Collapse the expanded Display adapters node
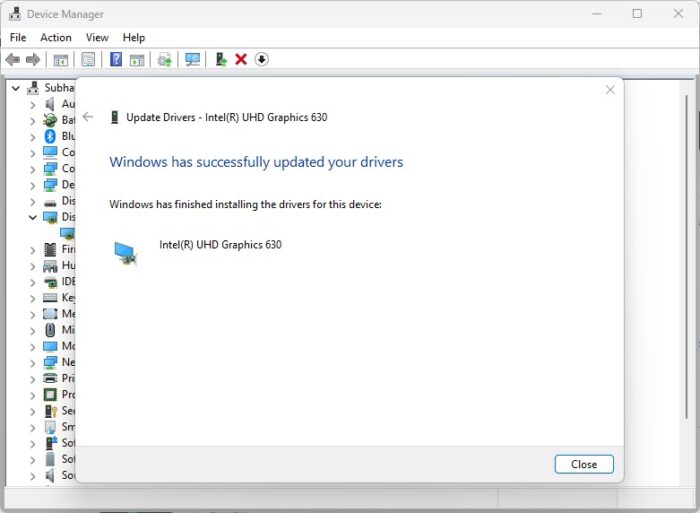The image size is (700, 513). [x=33, y=217]
